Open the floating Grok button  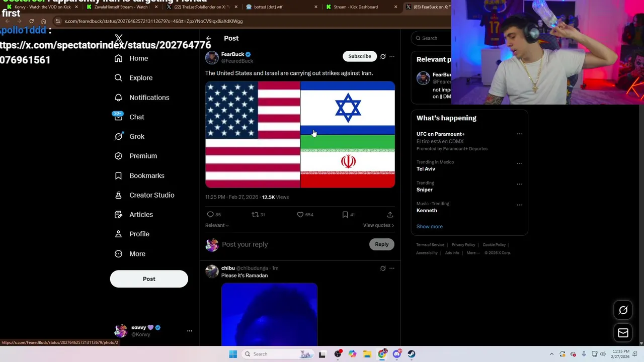click(x=623, y=310)
